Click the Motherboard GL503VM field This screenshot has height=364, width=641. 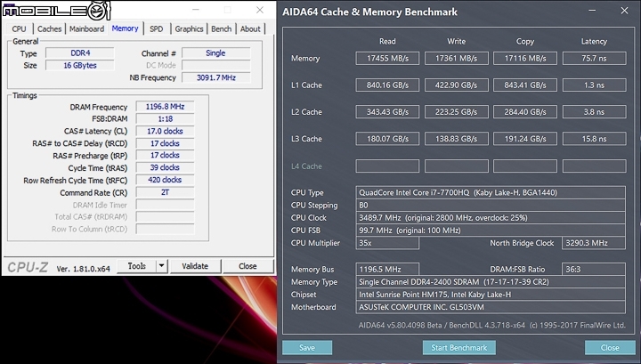491,307
